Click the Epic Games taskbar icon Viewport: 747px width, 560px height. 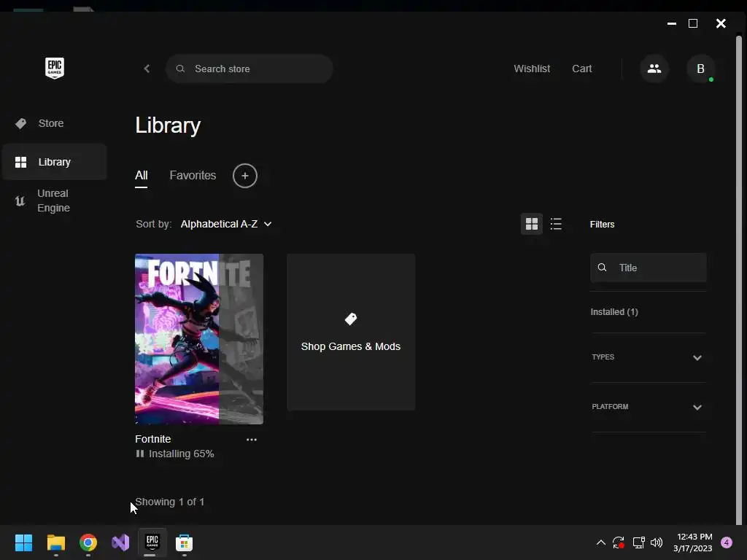[x=152, y=542]
